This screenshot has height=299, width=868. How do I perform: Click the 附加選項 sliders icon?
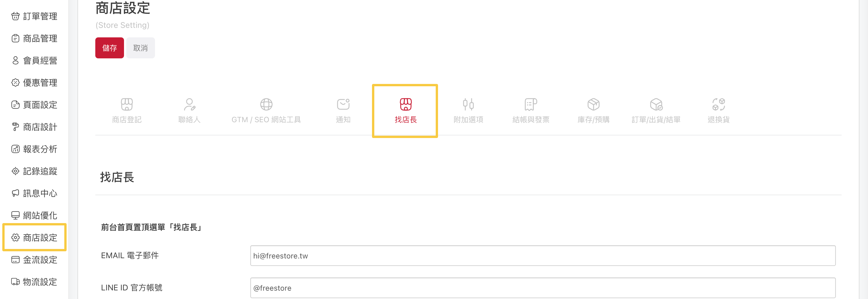click(x=468, y=104)
